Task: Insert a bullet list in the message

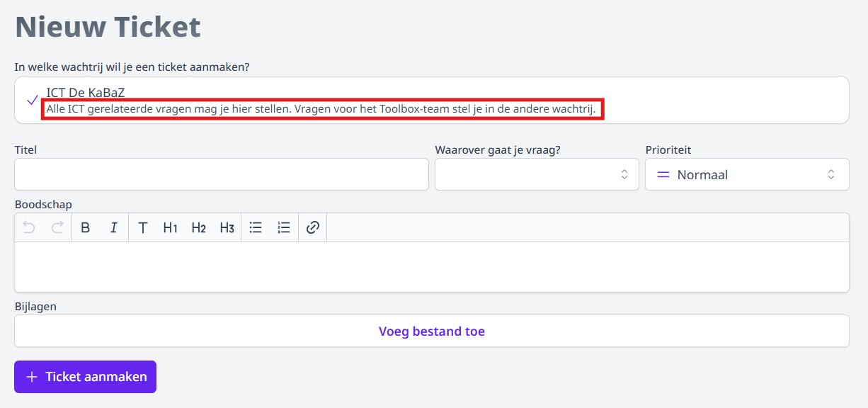Action: [256, 227]
